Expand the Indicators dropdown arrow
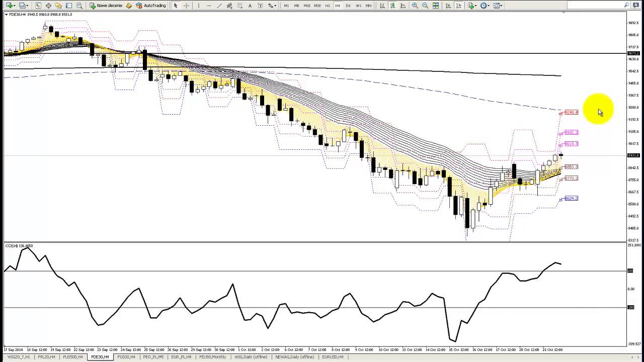 pyautogui.click(x=476, y=6)
